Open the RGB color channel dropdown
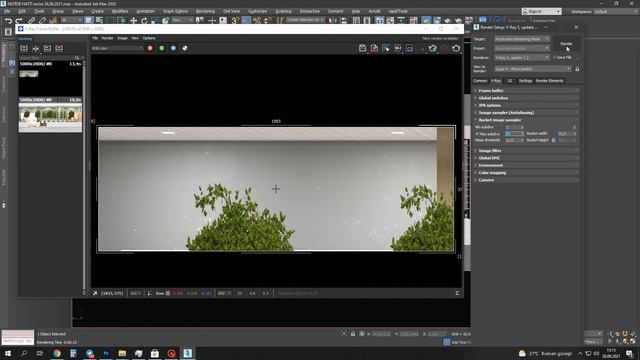Image resolution: width=640 pixels, height=360 pixels. (117, 48)
